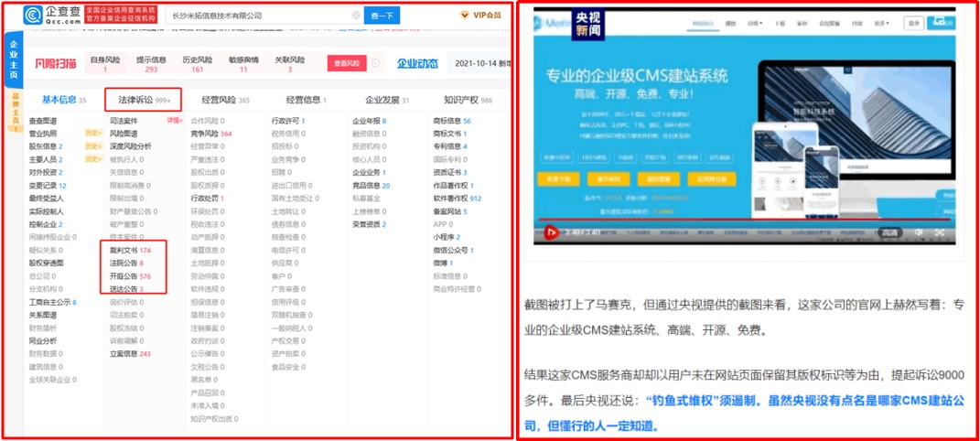Open 裁判文书 174
Viewport: 980px width, 441px height.
coord(130,250)
